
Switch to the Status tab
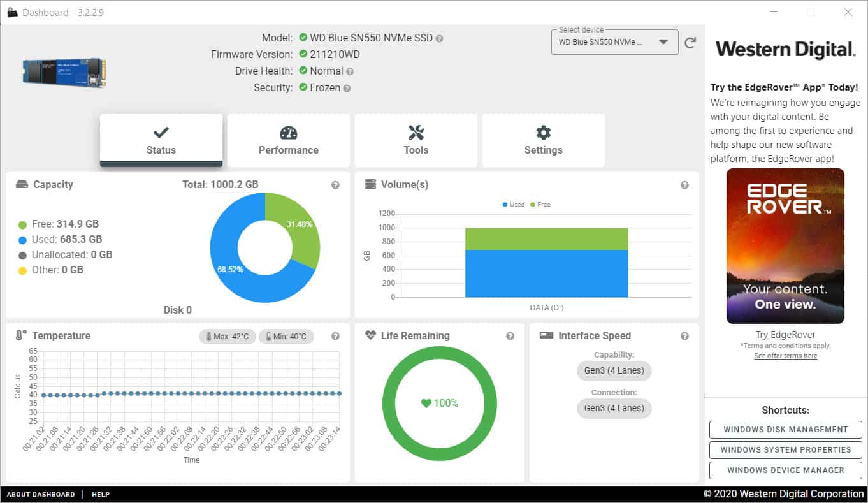point(161,141)
